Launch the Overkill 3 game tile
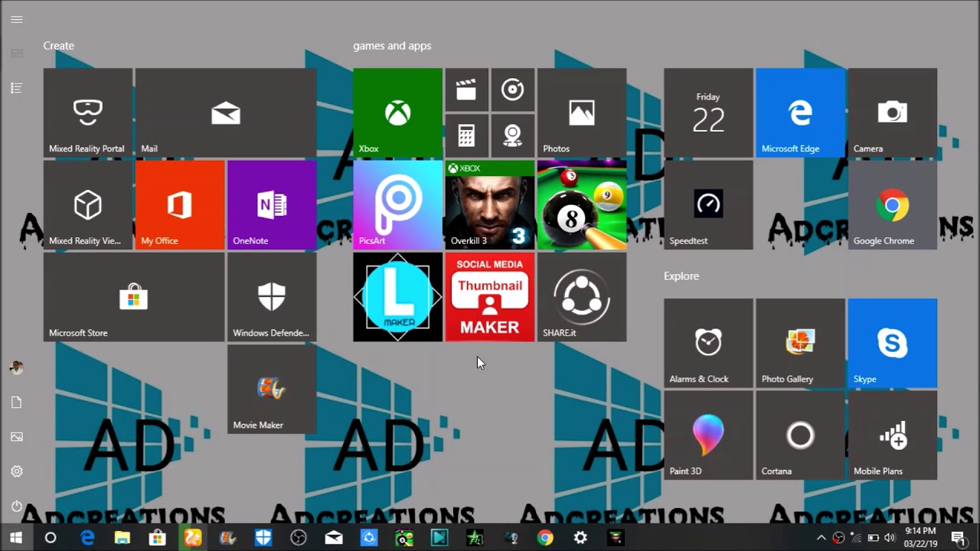Viewport: 980px width, 551px height. pyautogui.click(x=490, y=204)
